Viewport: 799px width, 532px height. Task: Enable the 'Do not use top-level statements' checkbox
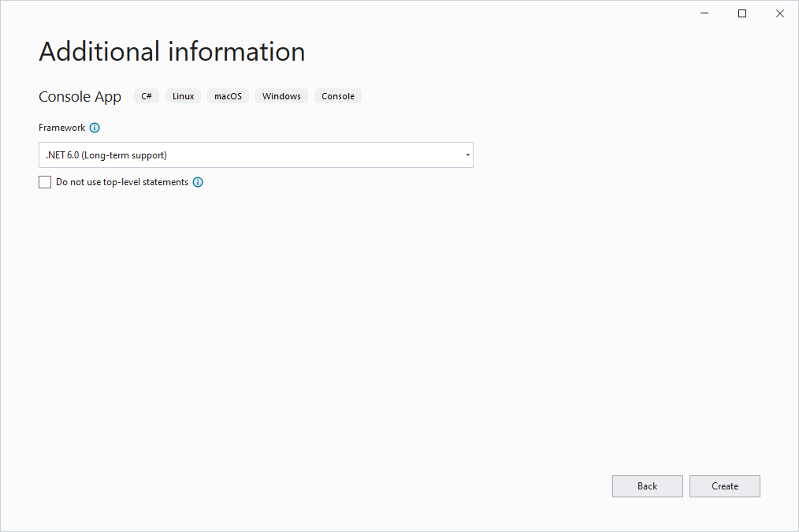coord(45,182)
